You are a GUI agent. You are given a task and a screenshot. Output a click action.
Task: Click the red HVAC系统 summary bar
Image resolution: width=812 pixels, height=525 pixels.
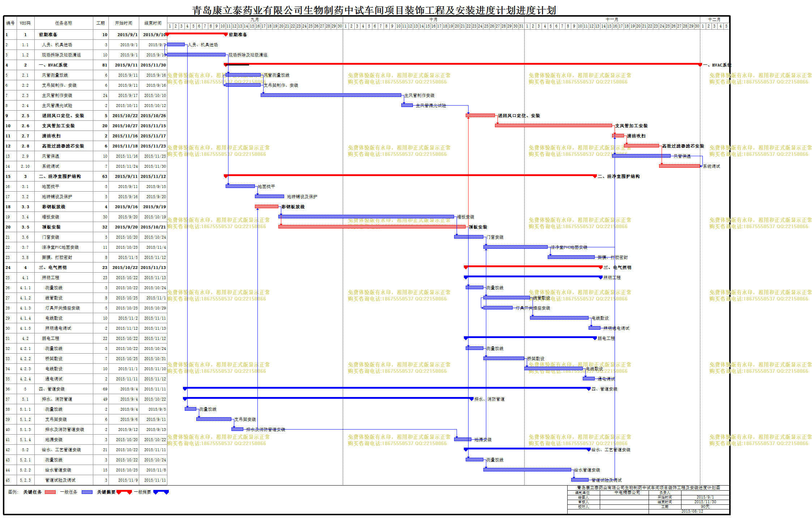463,64
